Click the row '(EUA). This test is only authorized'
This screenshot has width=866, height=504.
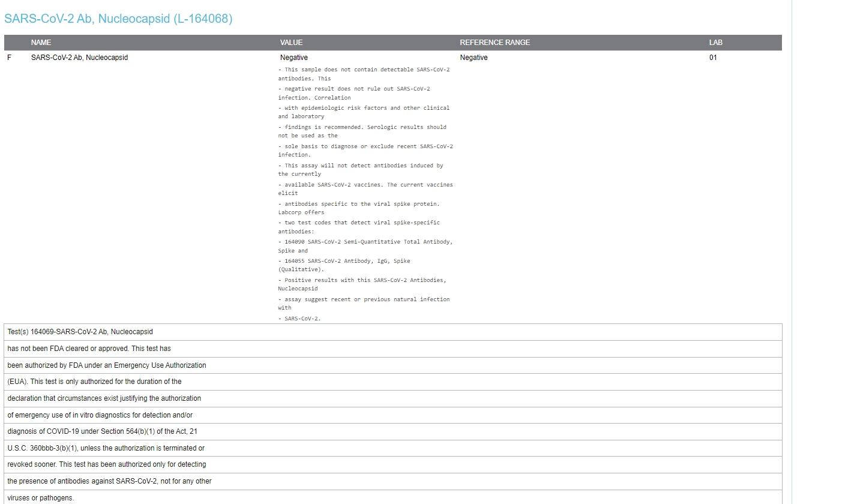[393, 382]
